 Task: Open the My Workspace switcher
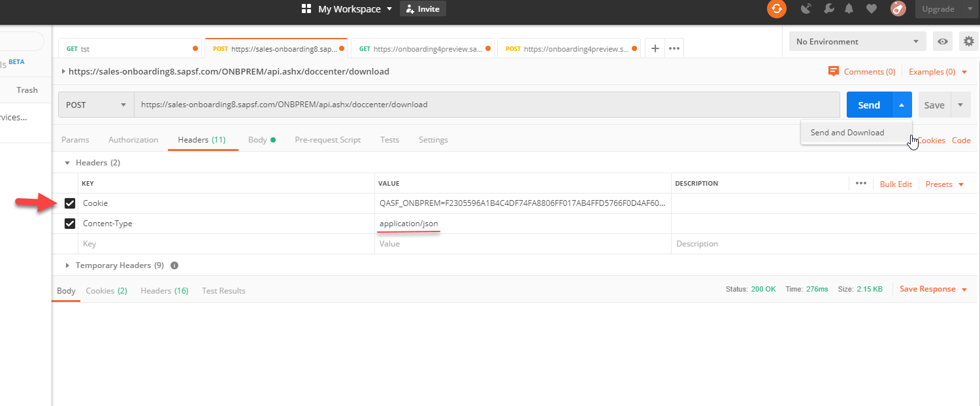pos(347,9)
